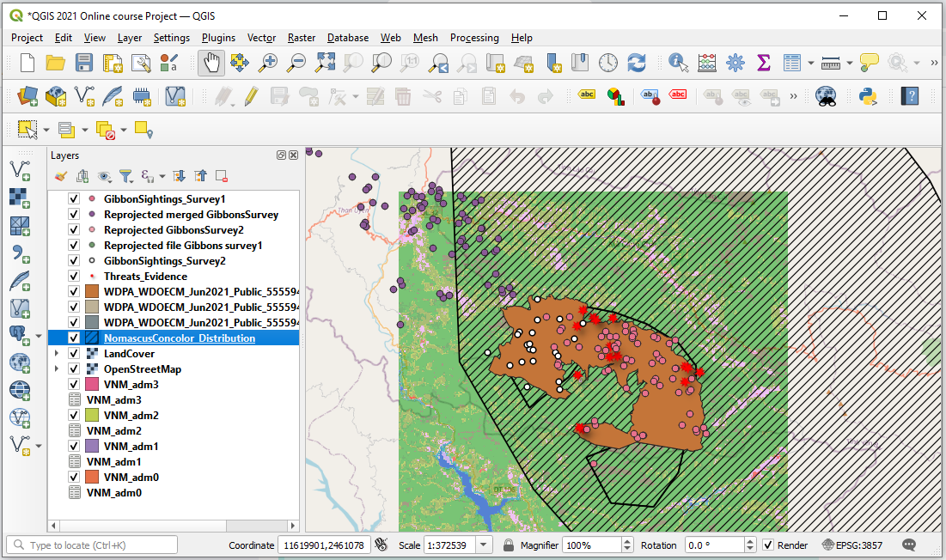This screenshot has width=946, height=560.
Task: Click the Zoom In magnifier tool
Action: [269, 63]
